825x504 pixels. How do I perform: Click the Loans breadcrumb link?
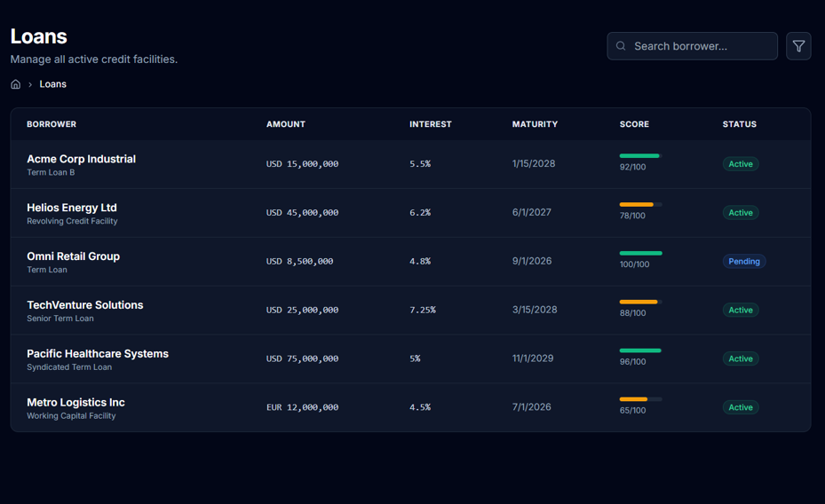click(52, 84)
